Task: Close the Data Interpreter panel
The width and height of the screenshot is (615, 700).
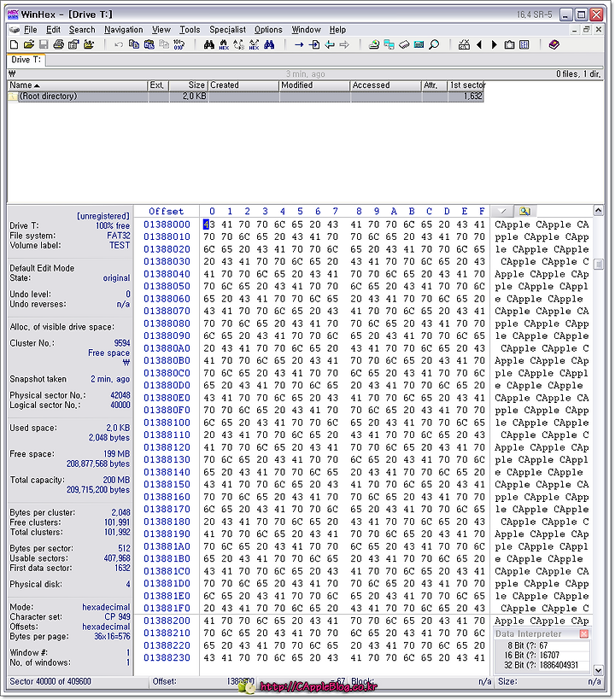Action: [x=583, y=634]
